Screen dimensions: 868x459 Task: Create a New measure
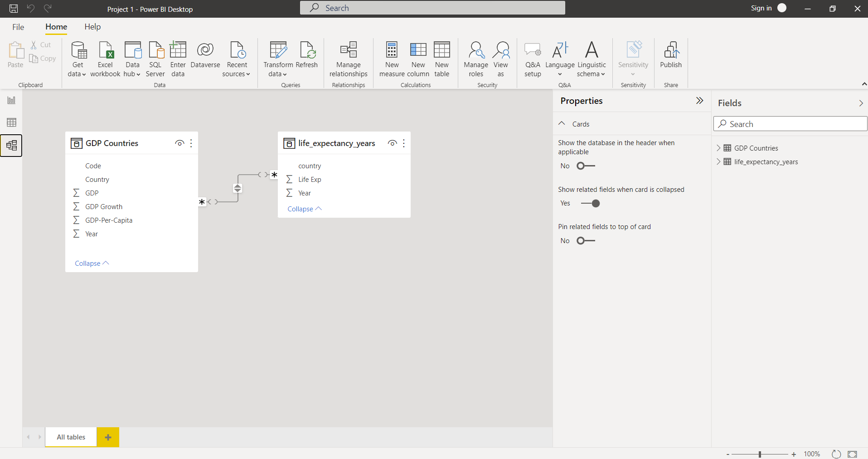(392, 59)
